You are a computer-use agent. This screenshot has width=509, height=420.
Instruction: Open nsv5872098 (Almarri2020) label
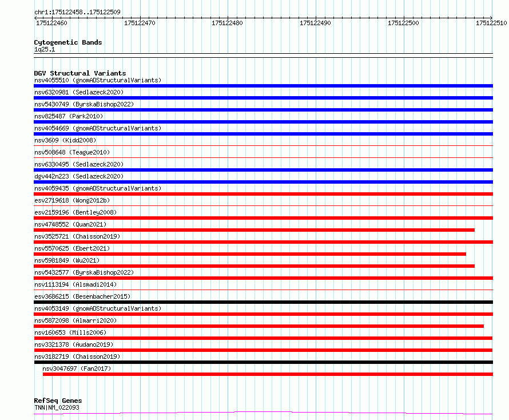point(75,320)
